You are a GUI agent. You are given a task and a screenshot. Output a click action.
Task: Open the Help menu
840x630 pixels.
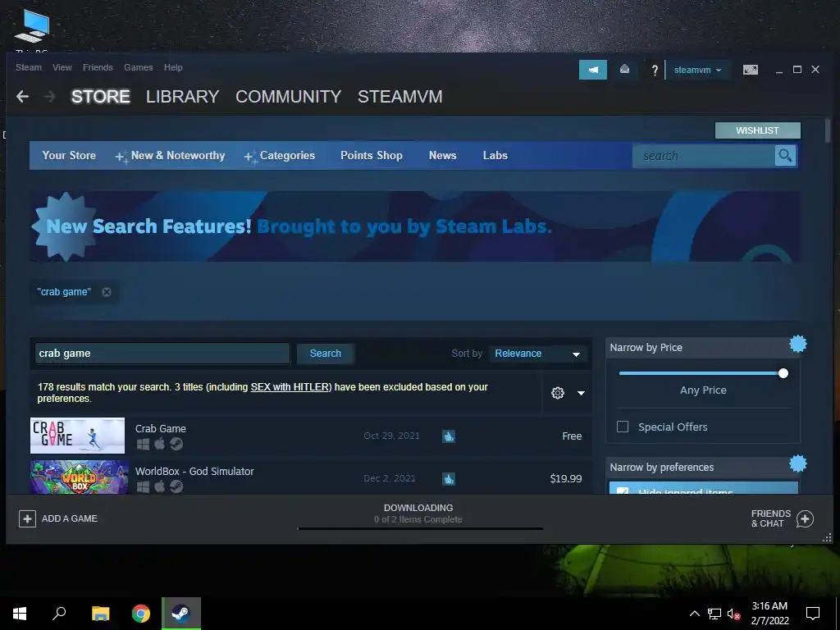(173, 67)
